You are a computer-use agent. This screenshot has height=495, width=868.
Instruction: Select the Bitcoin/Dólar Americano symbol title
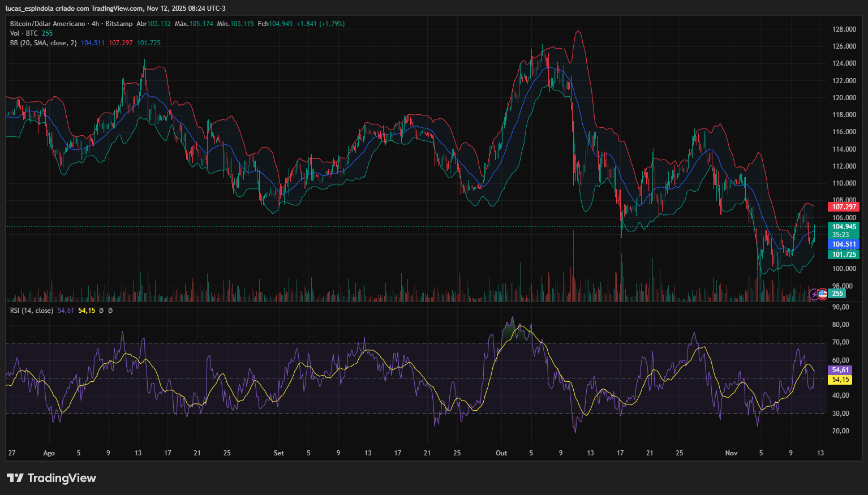pos(48,24)
